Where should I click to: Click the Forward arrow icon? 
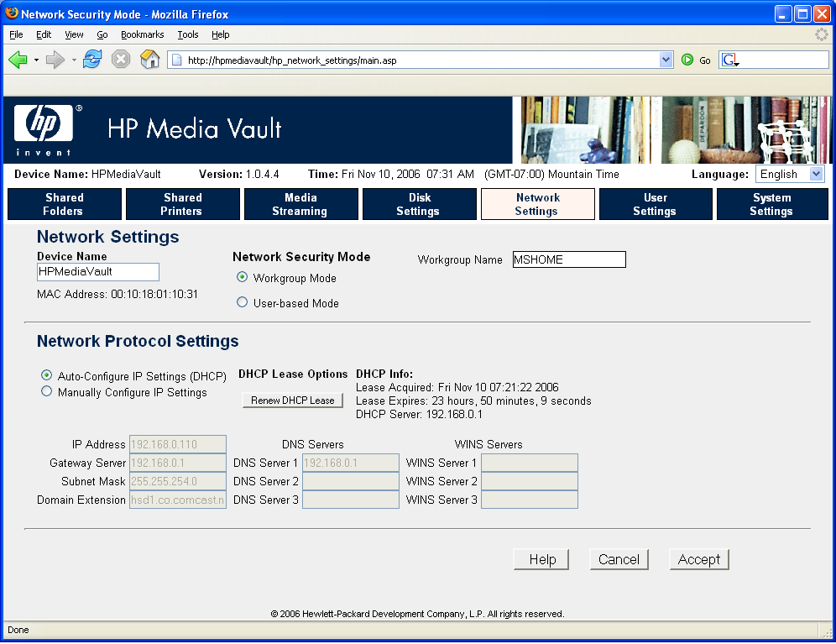coord(55,60)
